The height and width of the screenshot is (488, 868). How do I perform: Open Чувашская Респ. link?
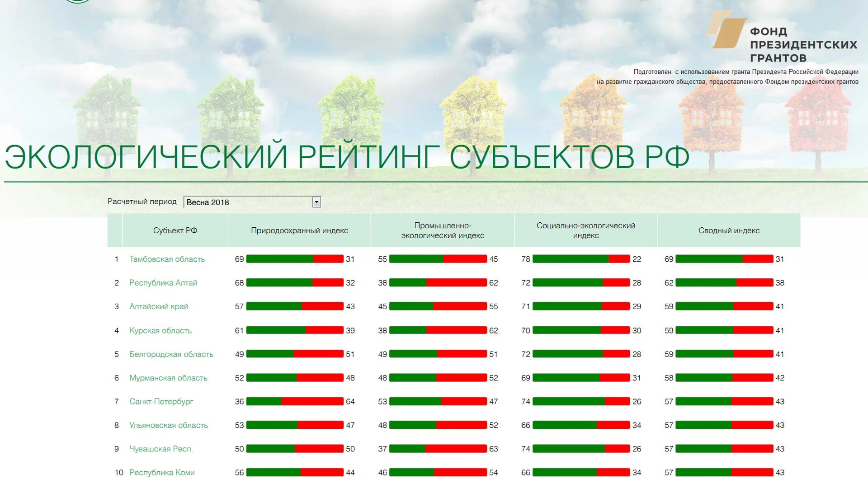(x=161, y=449)
